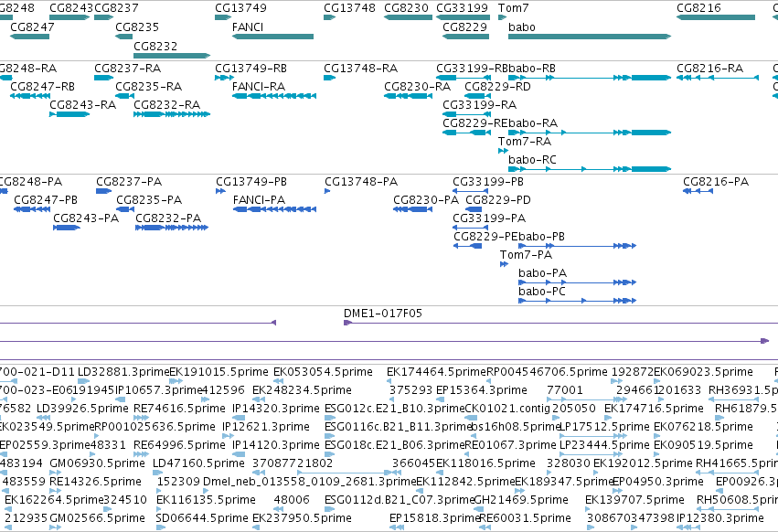Select transcript CG8230-RA
778x532 pixels.
click(408, 96)
